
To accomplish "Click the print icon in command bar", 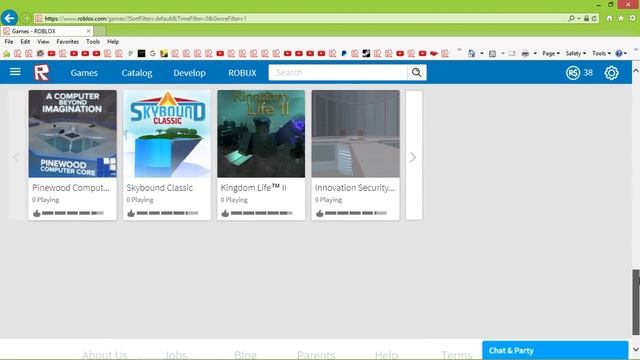I will (x=525, y=53).
